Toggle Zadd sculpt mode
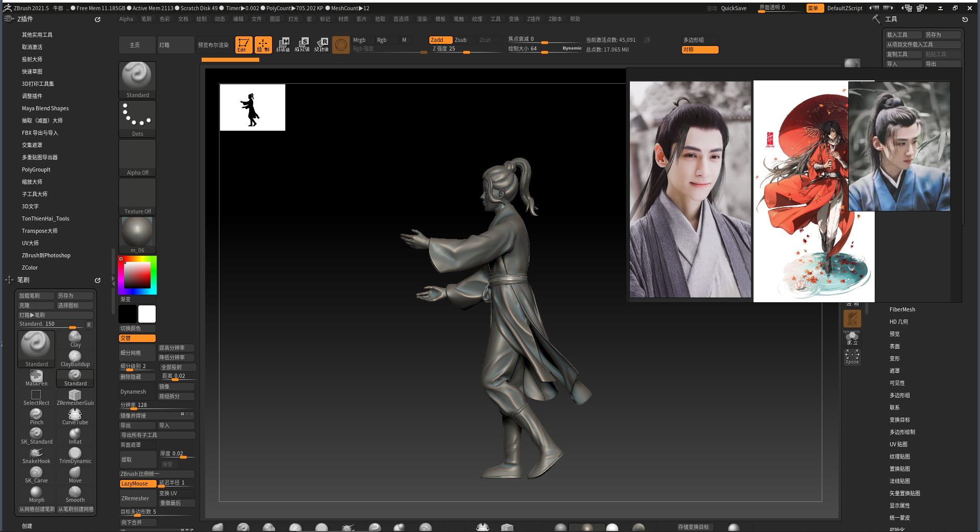This screenshot has height=532, width=980. [440, 40]
